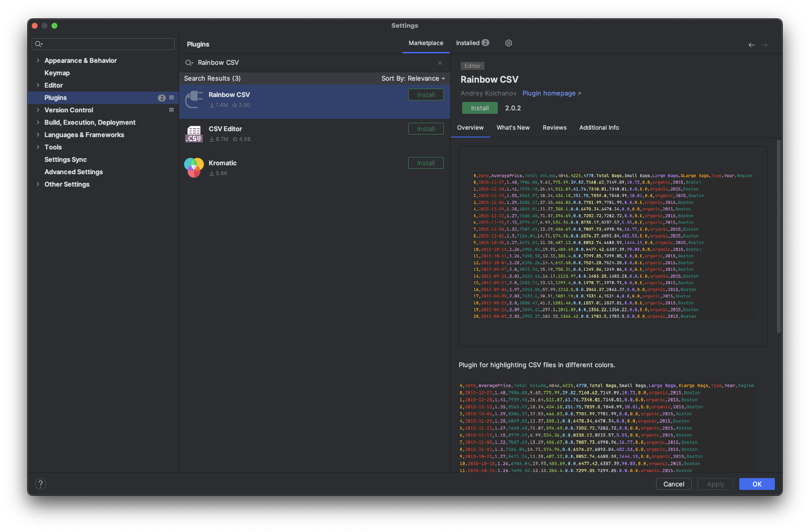Expand the Tools section
This screenshot has width=810, height=532.
tap(38, 147)
